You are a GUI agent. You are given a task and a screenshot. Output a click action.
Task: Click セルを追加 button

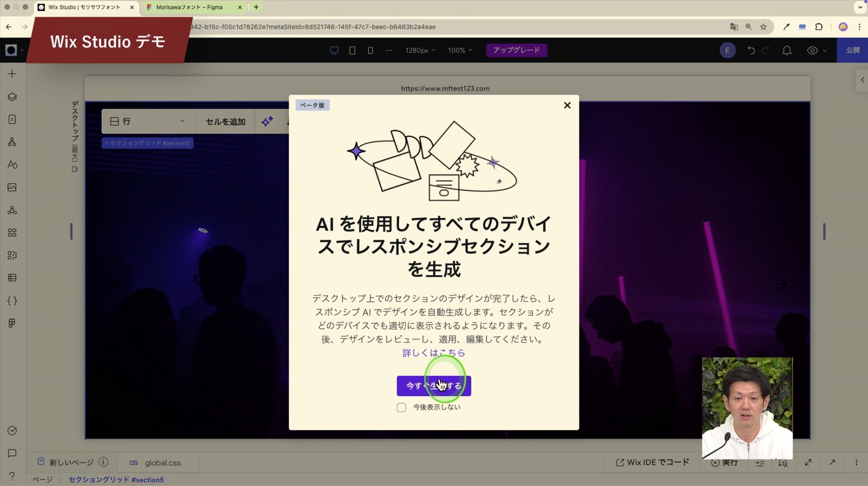tap(225, 121)
